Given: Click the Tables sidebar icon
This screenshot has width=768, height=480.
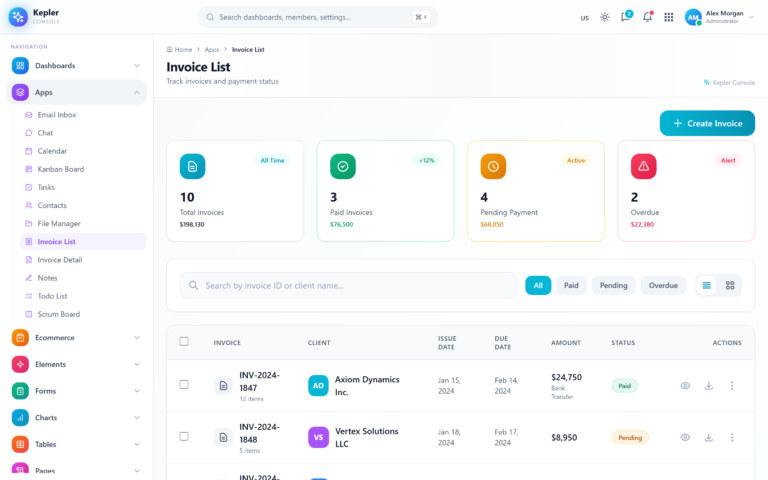Looking at the screenshot, I should pos(20,444).
